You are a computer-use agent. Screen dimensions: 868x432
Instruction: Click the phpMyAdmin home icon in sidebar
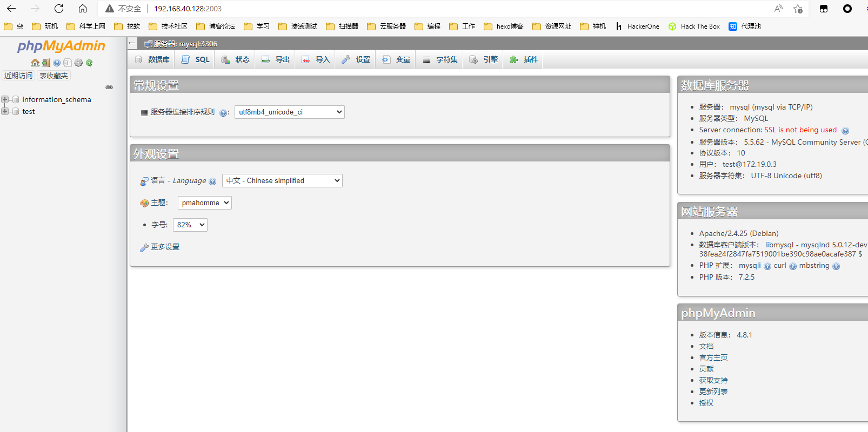coord(35,63)
